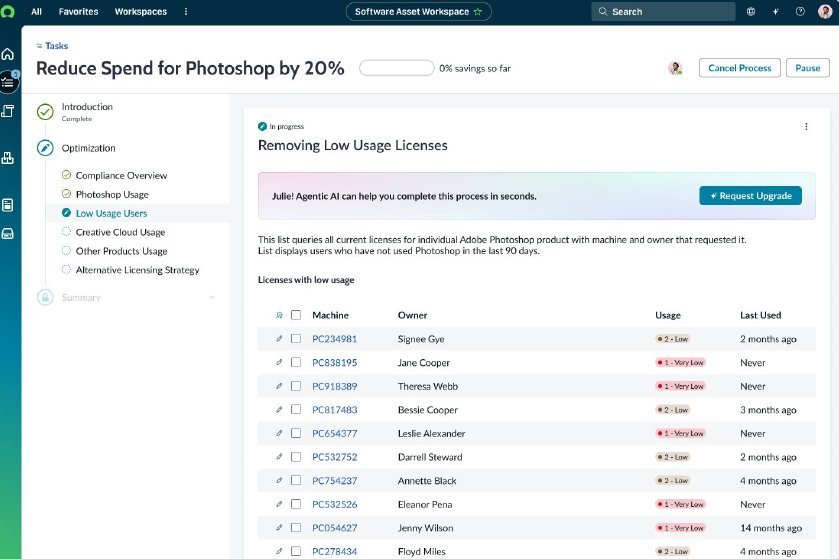
Task: Check the box for Eleanor Pena row
Action: tap(296, 503)
